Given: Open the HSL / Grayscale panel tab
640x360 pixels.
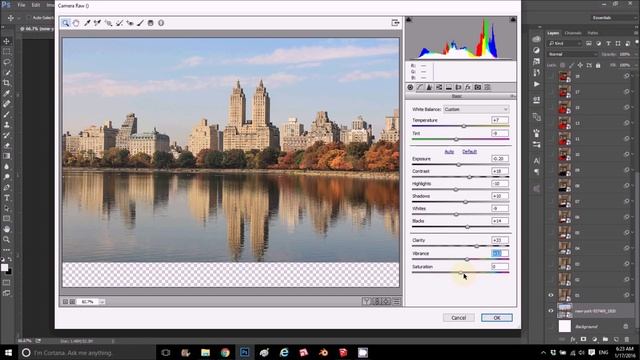Looking at the screenshot, I should point(439,87).
